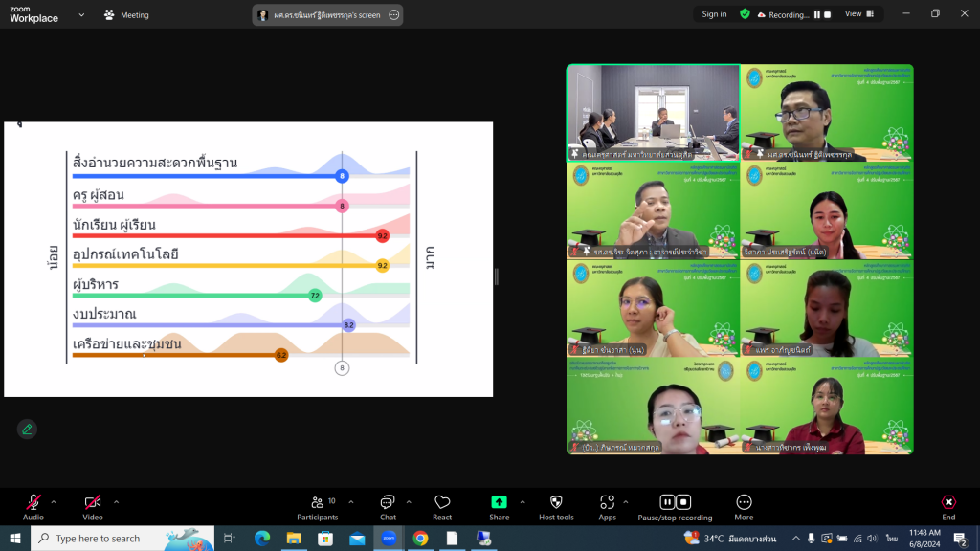
Task: Click the React heart icon
Action: click(x=442, y=503)
